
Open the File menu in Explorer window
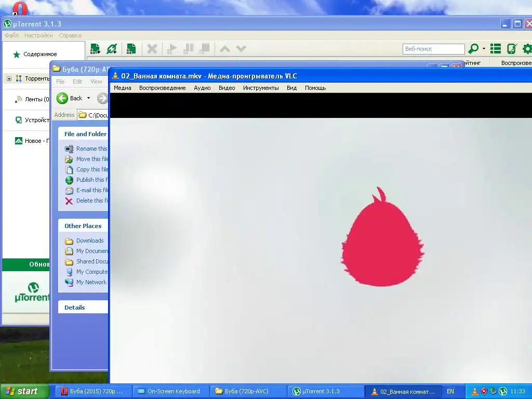(x=60, y=82)
